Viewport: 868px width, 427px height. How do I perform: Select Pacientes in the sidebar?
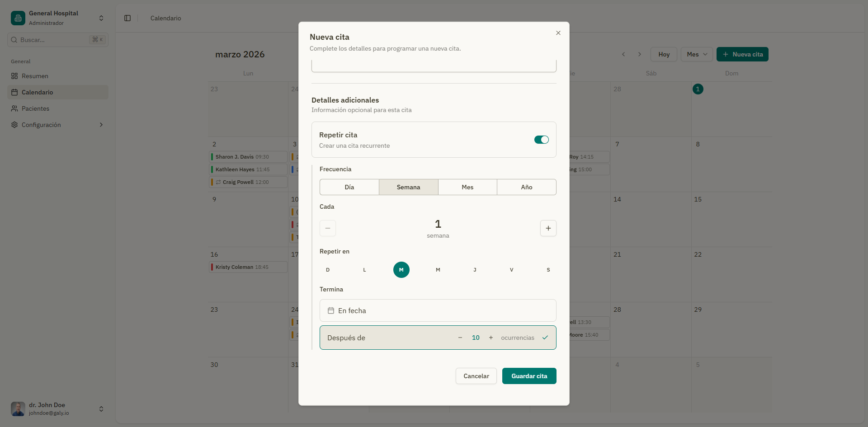coord(36,108)
